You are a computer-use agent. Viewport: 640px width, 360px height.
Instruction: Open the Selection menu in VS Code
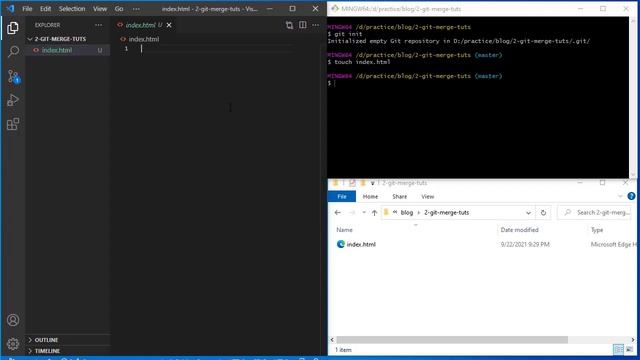click(x=72, y=9)
